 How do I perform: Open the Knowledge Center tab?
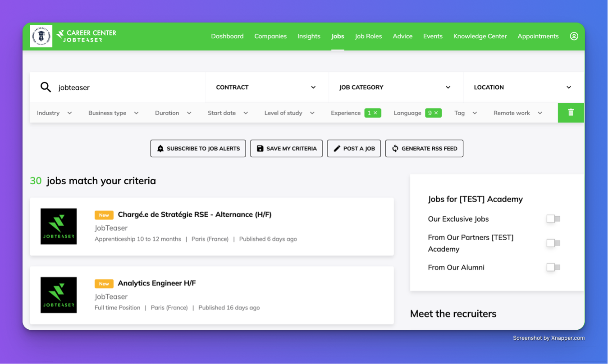pos(480,36)
